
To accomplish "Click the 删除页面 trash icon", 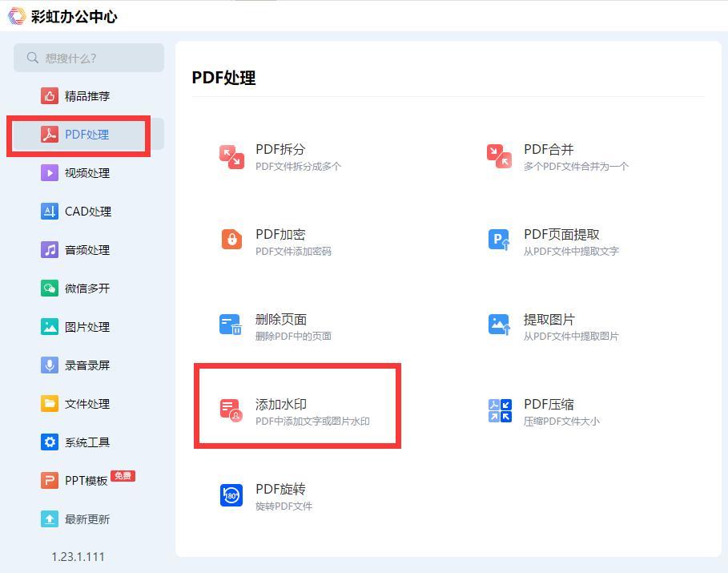I will tap(231, 325).
